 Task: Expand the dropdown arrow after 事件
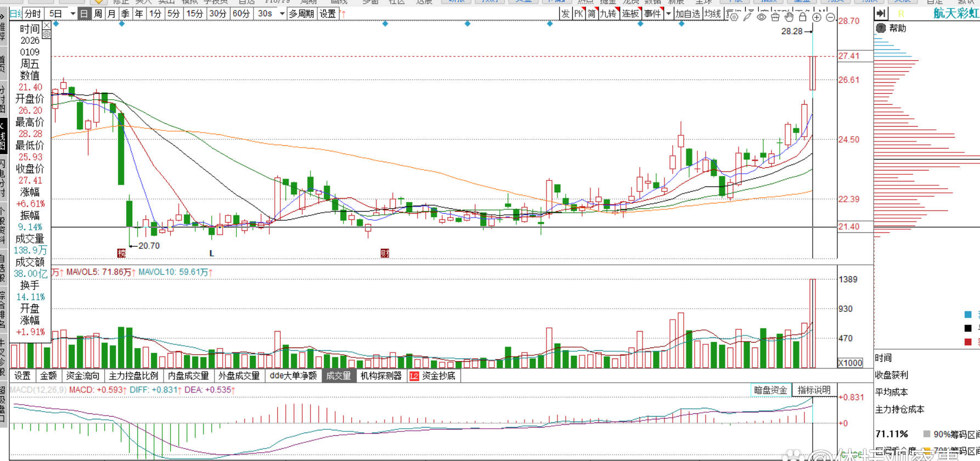(668, 14)
